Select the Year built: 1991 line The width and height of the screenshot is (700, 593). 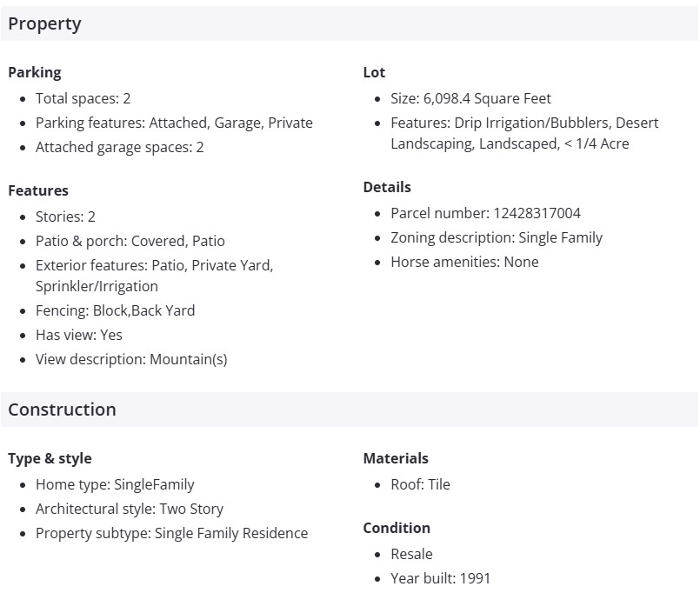(441, 578)
